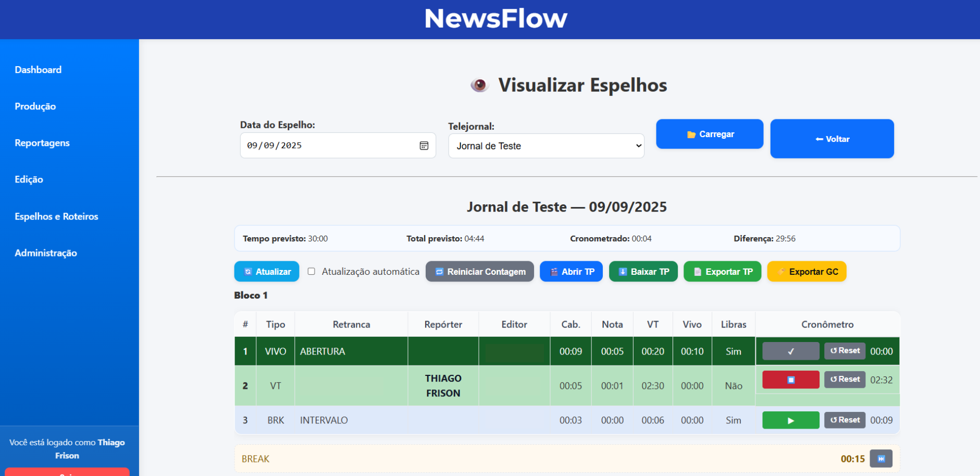Reset the ABERTURA row timer
This screenshot has width=980, height=476.
(845, 351)
